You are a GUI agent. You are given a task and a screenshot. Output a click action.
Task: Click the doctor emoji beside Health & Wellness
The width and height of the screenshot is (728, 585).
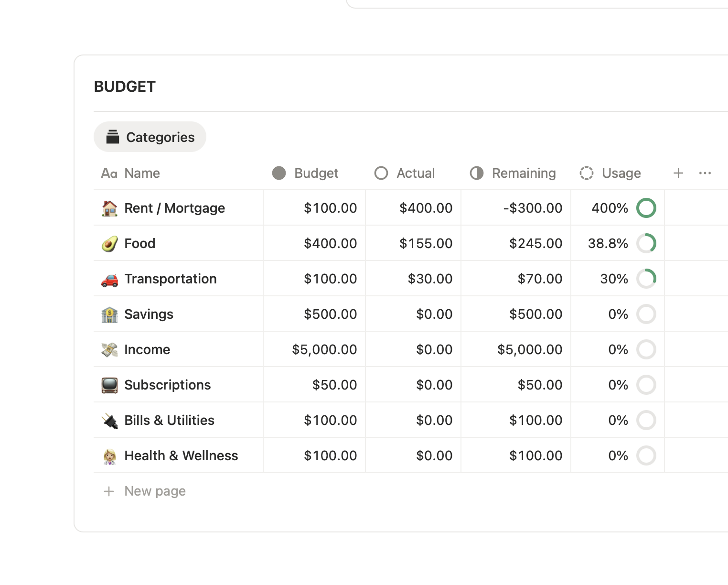tap(109, 455)
